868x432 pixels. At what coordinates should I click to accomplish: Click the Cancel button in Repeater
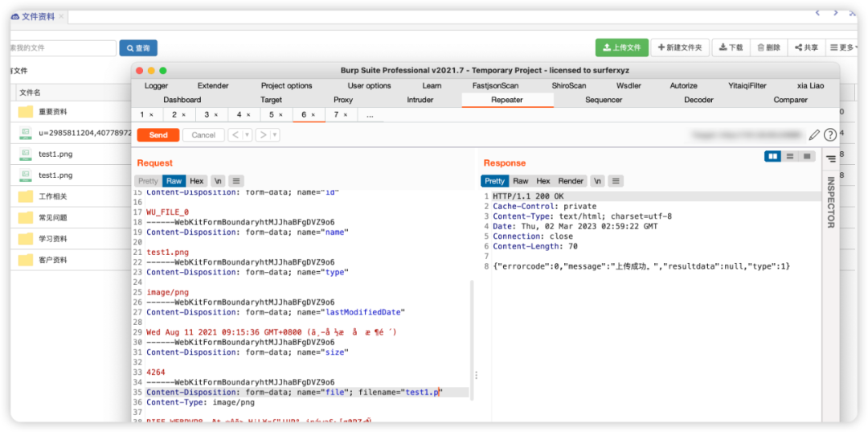click(x=203, y=135)
